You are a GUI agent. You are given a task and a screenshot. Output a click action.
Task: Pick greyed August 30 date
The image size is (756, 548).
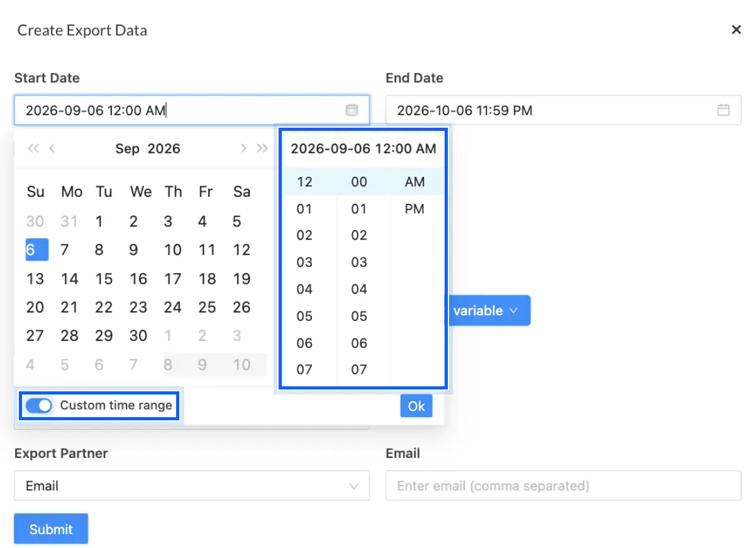click(35, 221)
